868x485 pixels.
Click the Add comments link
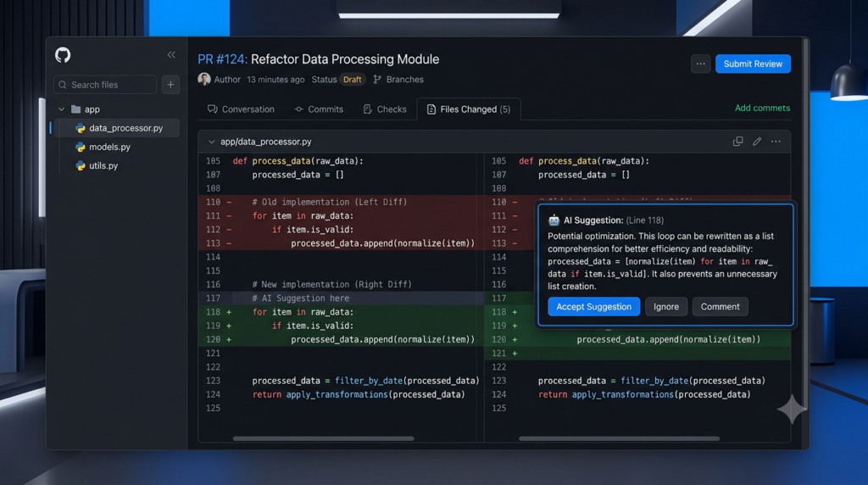point(762,108)
